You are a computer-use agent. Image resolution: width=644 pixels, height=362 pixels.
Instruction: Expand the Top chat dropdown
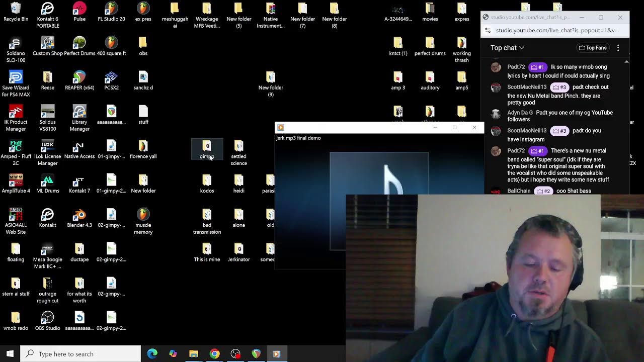coord(508,48)
